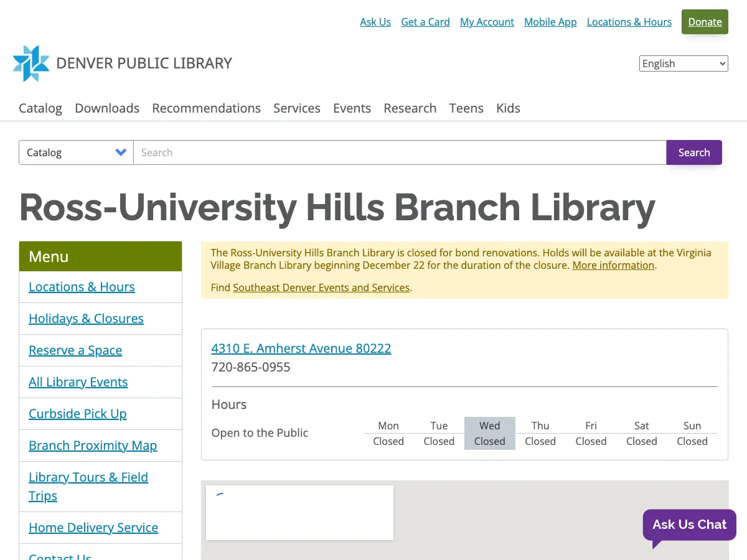Open the Catalog navigation menu

[x=40, y=108]
